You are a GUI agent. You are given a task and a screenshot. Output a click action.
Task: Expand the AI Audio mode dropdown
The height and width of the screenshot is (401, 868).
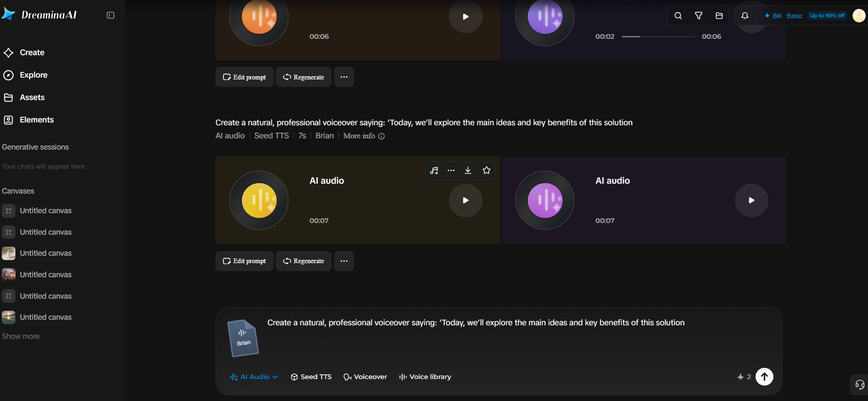click(254, 377)
